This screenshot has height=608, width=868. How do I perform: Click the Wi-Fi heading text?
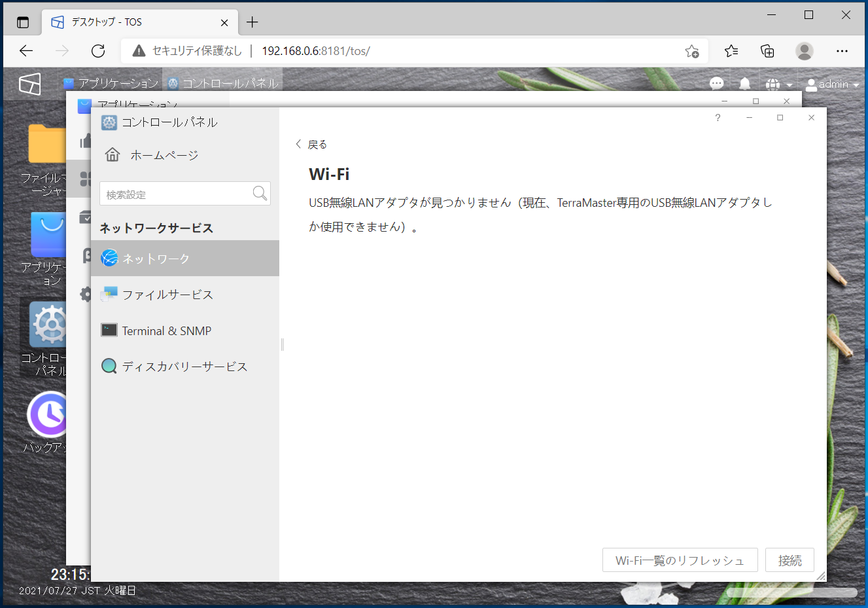[x=329, y=174]
